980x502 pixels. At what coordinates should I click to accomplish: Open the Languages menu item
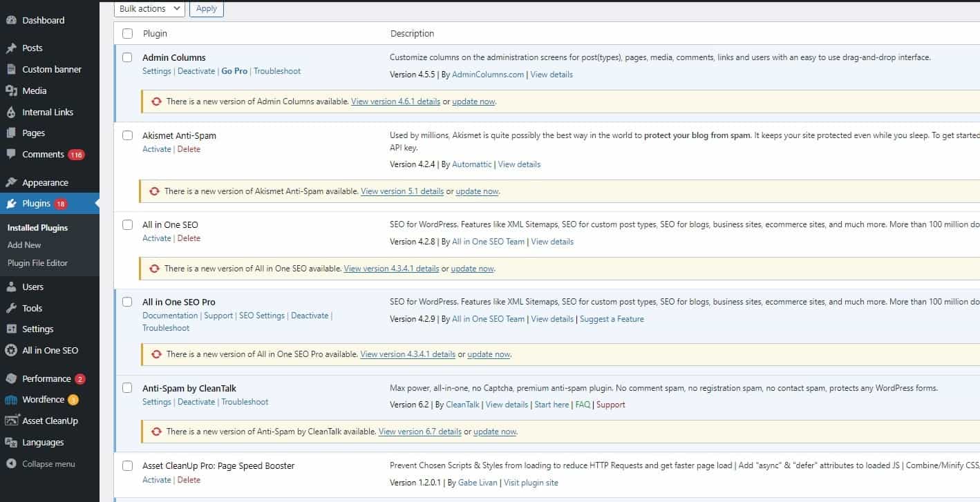[50, 443]
